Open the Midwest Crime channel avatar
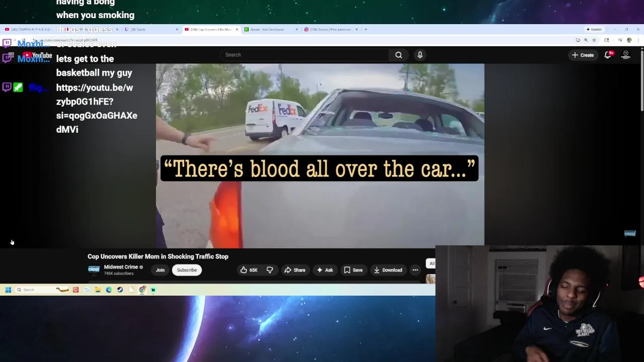This screenshot has height=362, width=644. 94,269
